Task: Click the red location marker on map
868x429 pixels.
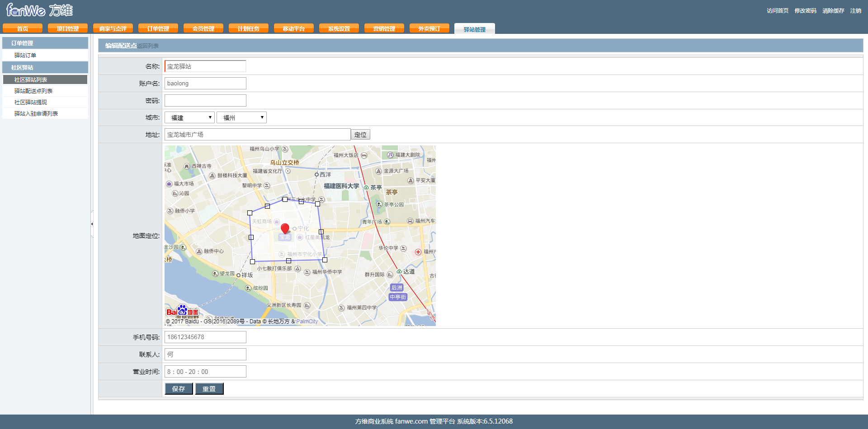Action: tap(285, 228)
